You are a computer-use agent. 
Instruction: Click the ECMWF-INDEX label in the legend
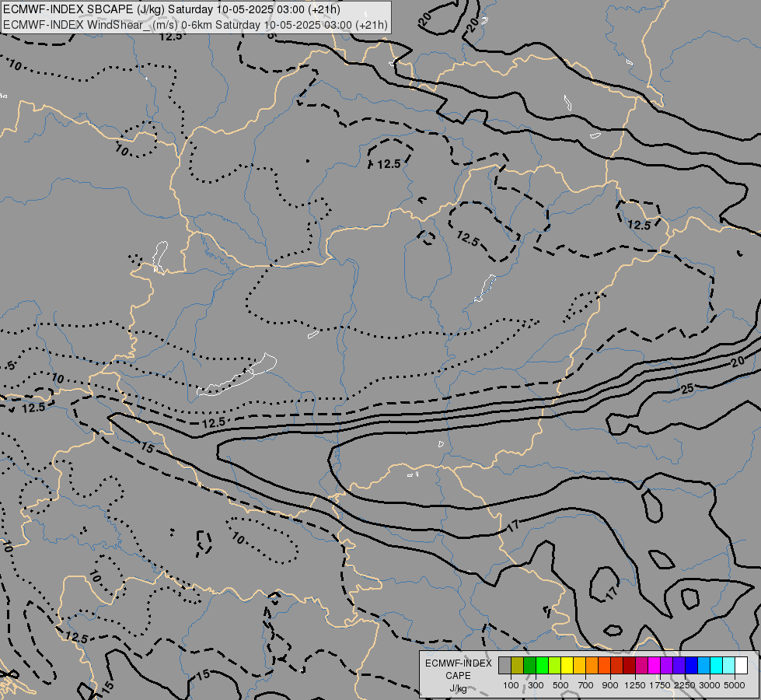pos(458,663)
